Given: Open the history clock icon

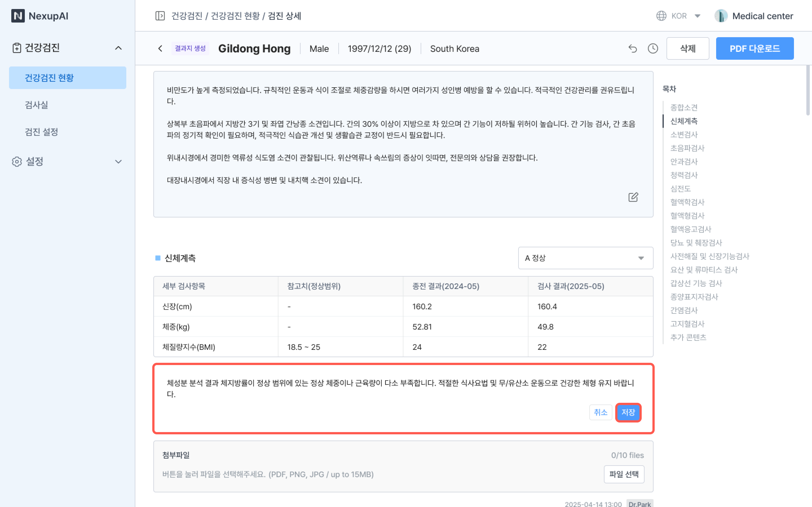Looking at the screenshot, I should point(653,49).
